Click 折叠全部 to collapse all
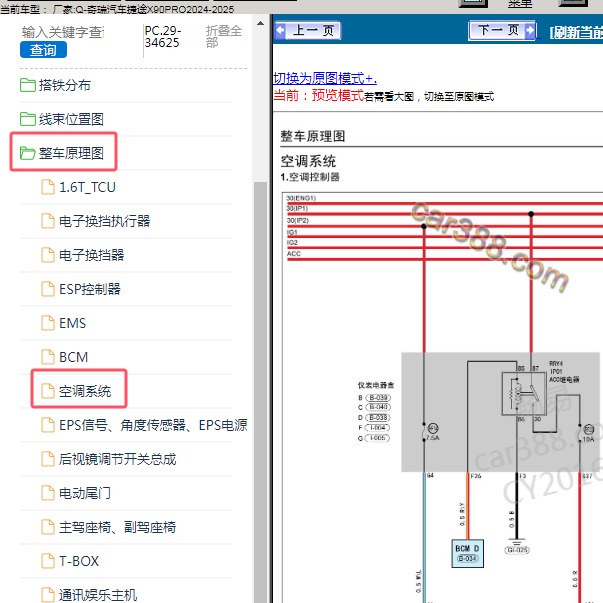 (224, 36)
